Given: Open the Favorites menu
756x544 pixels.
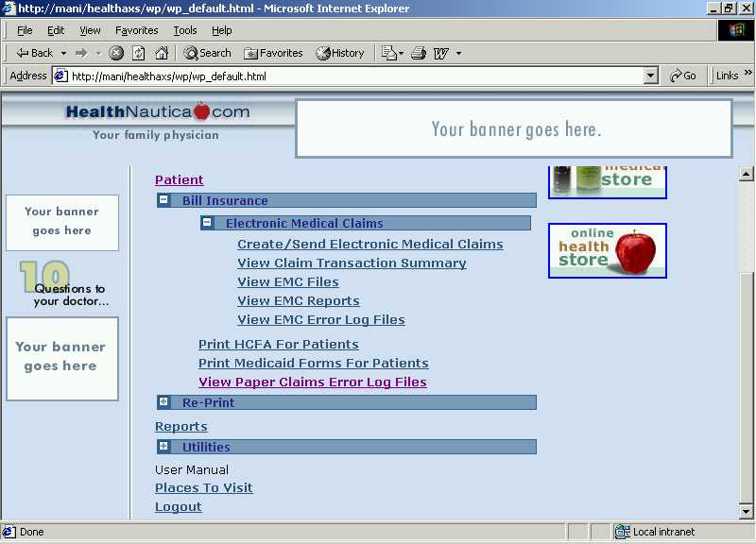Looking at the screenshot, I should click(136, 30).
